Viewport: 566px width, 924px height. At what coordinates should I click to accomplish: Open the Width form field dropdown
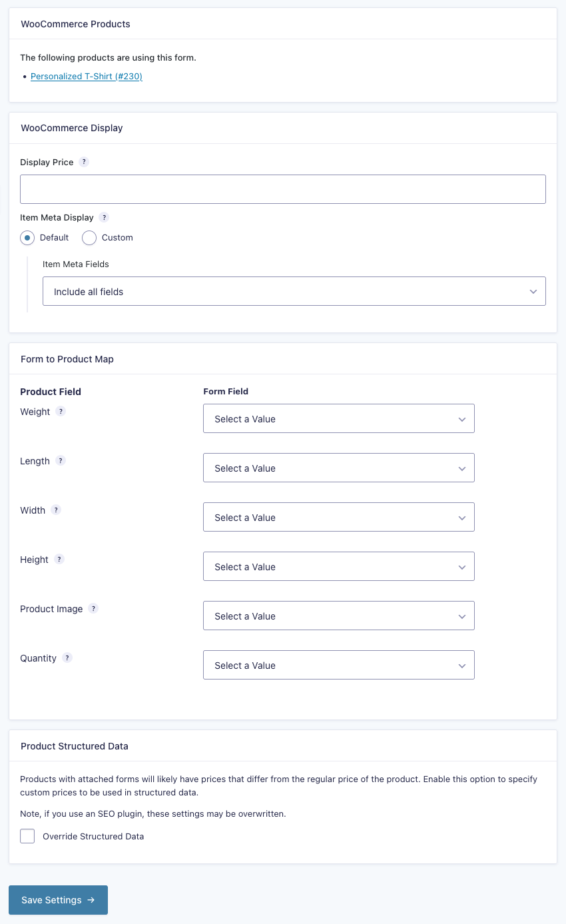click(x=338, y=518)
